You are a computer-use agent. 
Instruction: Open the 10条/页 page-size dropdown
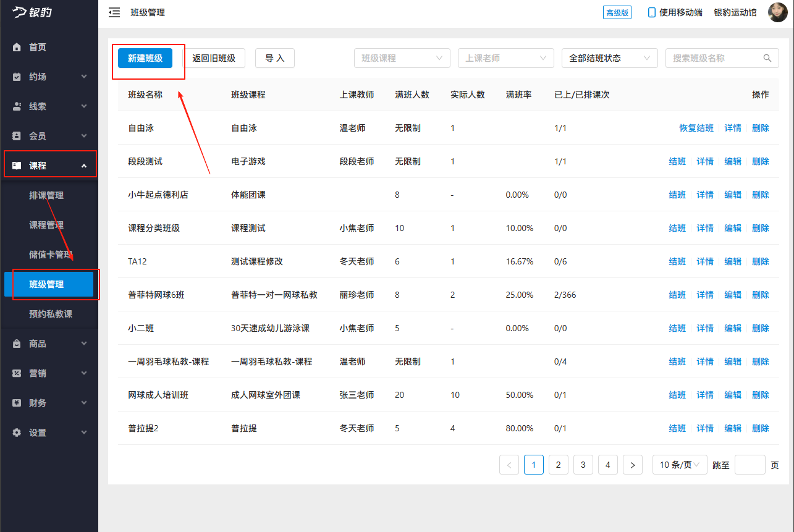pyautogui.click(x=679, y=464)
